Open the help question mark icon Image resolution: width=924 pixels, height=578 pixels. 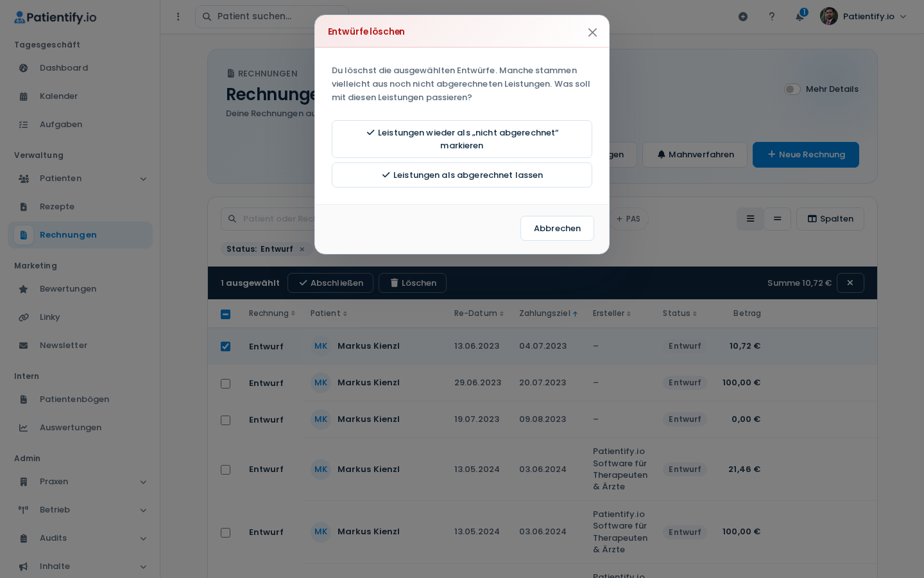click(772, 17)
